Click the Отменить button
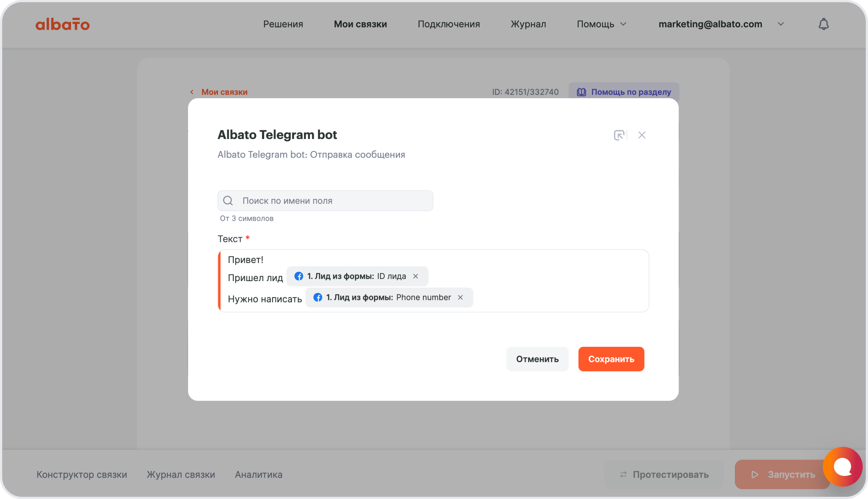The image size is (868, 499). (537, 359)
